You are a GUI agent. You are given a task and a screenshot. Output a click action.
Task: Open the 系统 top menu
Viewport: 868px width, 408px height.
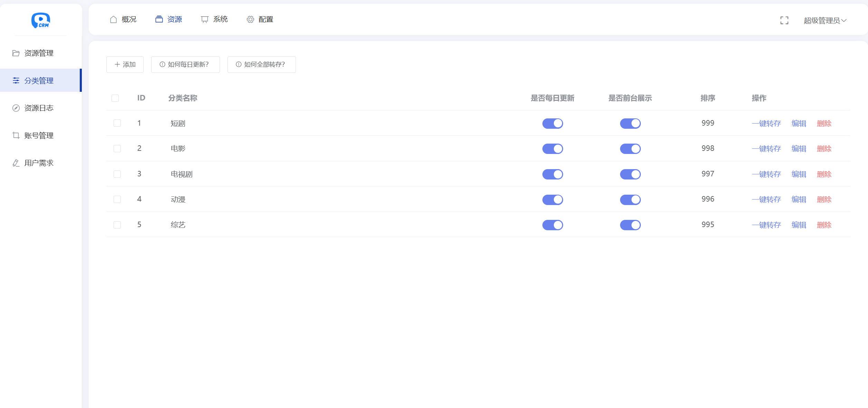point(214,20)
